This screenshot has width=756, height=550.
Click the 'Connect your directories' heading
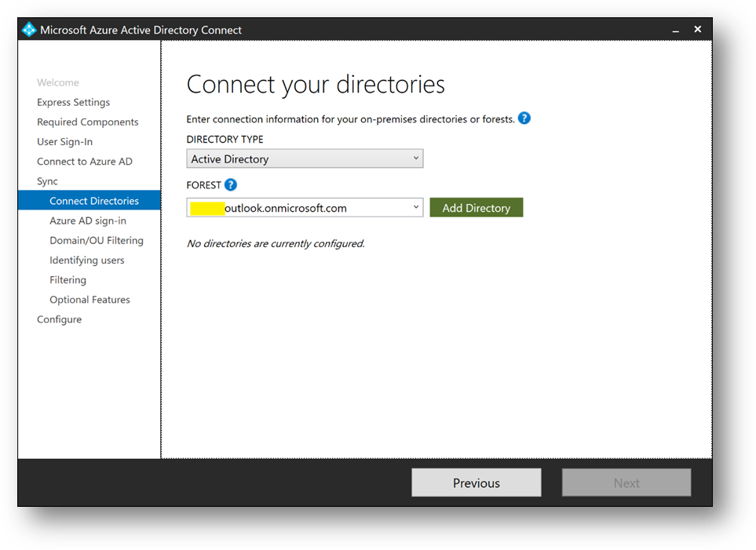click(x=316, y=85)
